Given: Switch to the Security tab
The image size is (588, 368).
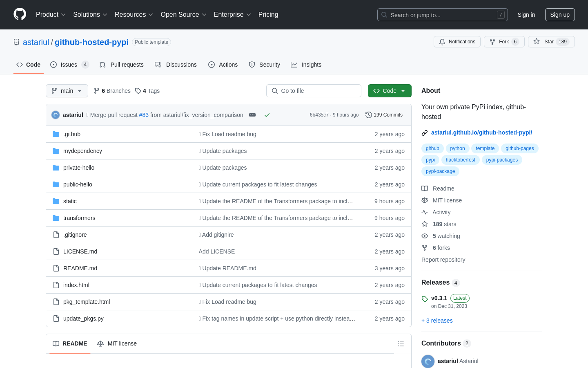Looking at the screenshot, I should click(x=264, y=65).
